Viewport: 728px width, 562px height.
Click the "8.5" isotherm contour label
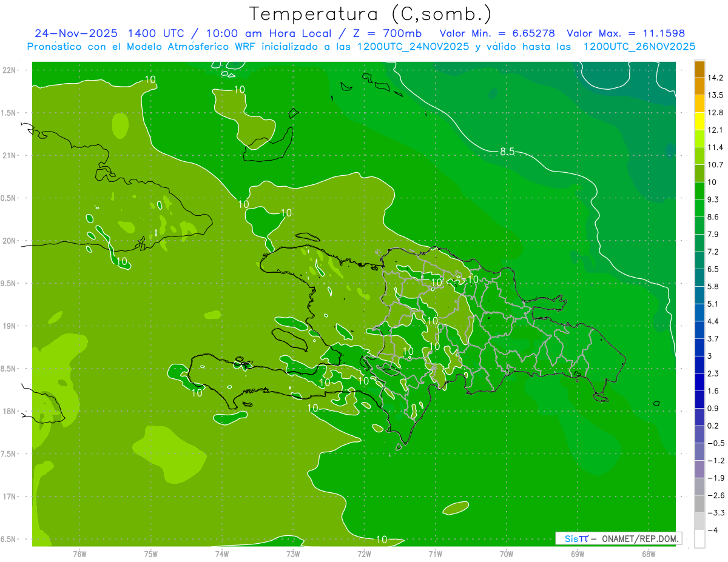click(507, 152)
